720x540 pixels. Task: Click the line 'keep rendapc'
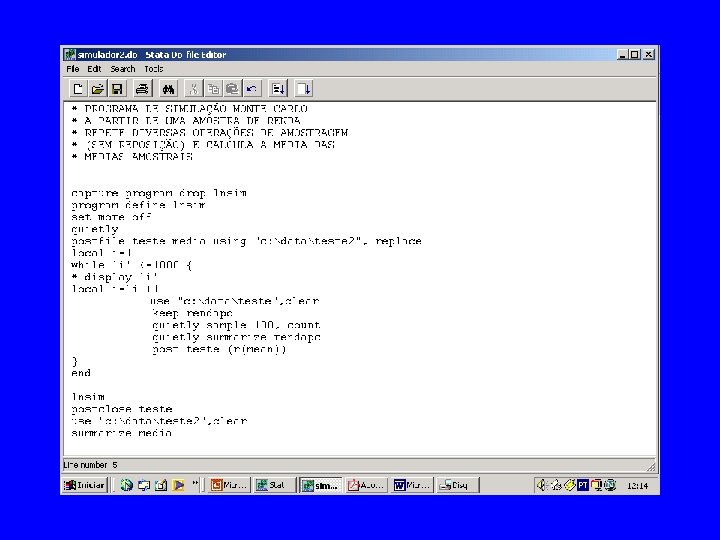pos(192,313)
